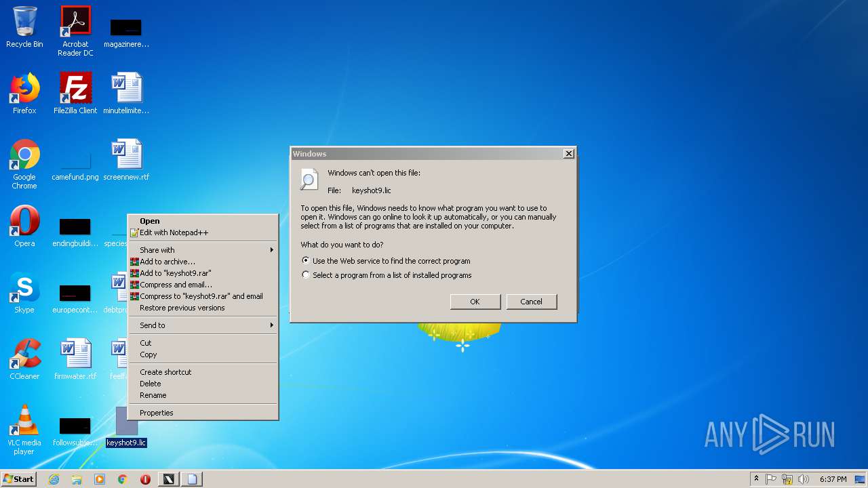
Task: Confirm dialog with OK button
Action: (475, 302)
